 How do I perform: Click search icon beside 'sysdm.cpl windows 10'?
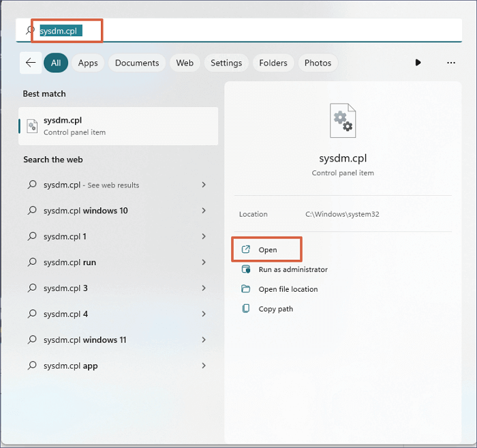32,210
